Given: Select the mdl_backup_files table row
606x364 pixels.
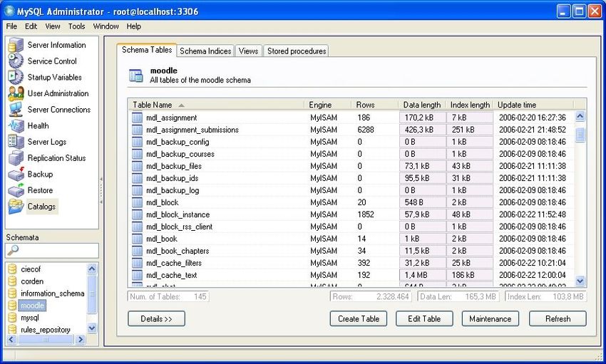Looking at the screenshot, I should coord(351,166).
